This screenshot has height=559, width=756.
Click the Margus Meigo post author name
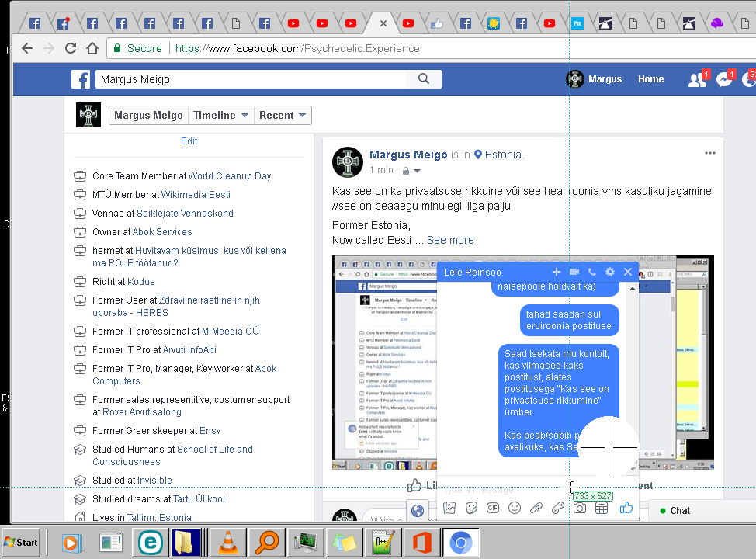408,155
